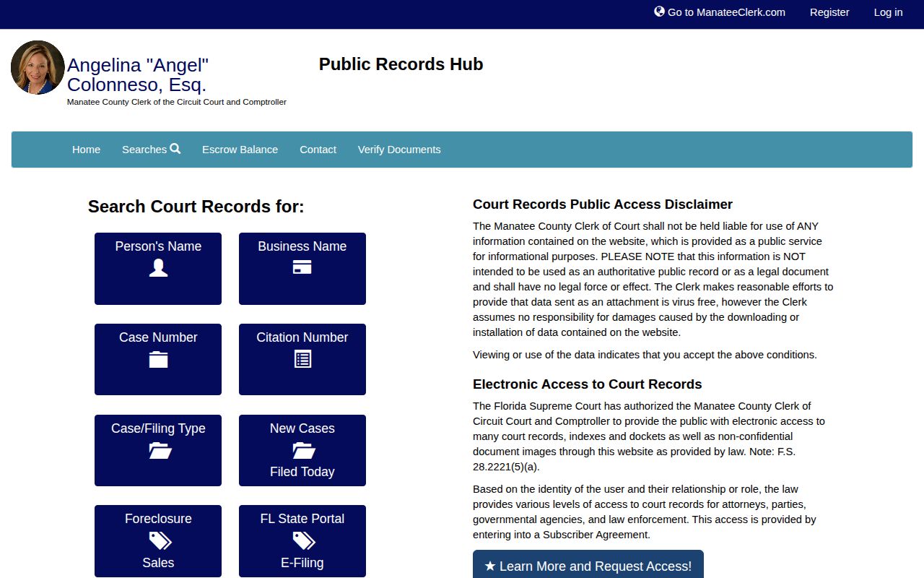Screen dimensions: 924x578
Task: Open the Contact page
Action: click(x=318, y=150)
